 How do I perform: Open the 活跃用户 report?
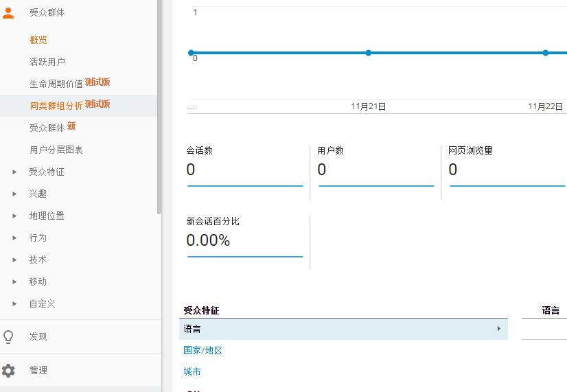pos(47,62)
